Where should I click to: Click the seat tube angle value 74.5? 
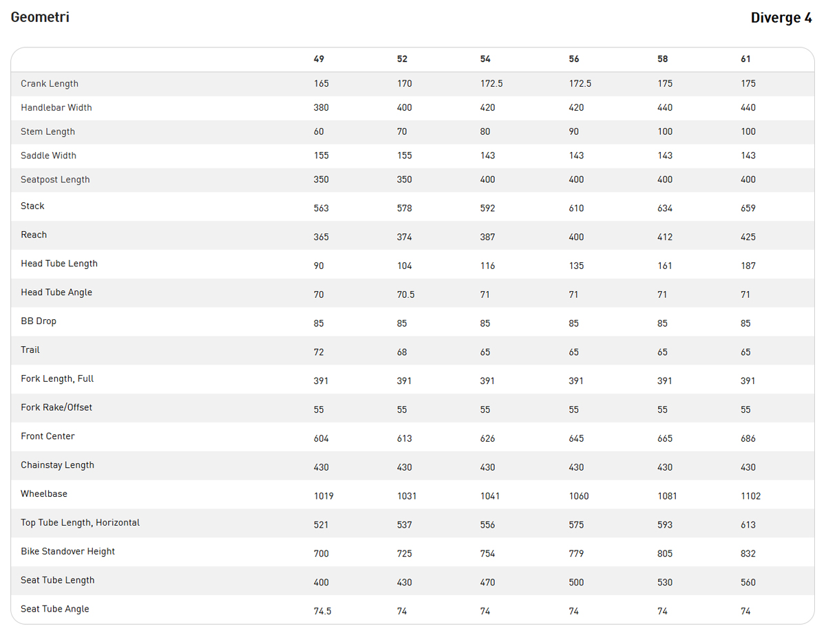tap(322, 611)
